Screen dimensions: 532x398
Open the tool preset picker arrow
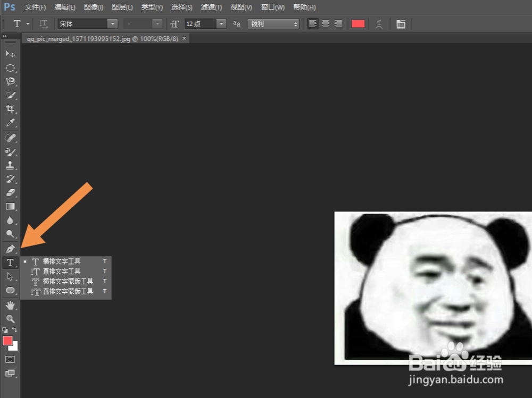[28, 24]
